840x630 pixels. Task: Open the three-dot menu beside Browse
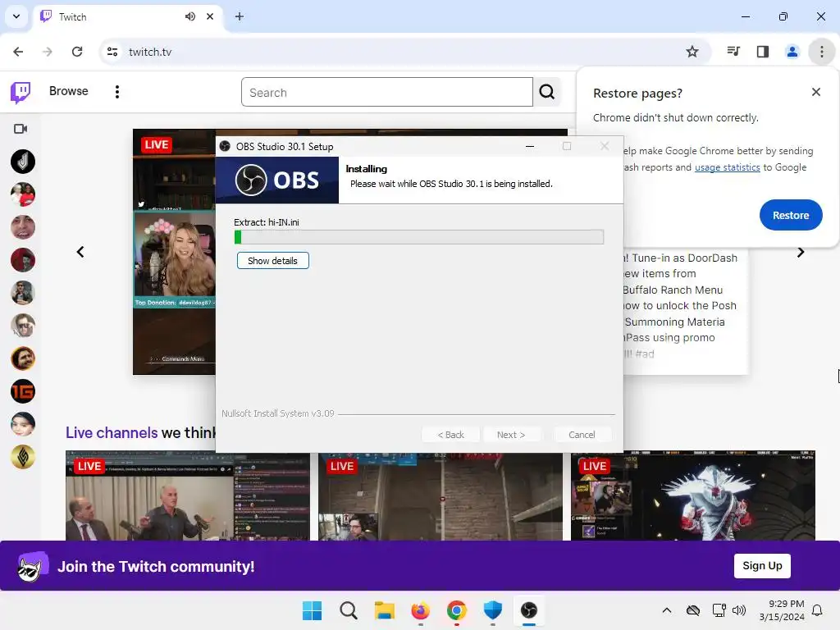tap(116, 92)
